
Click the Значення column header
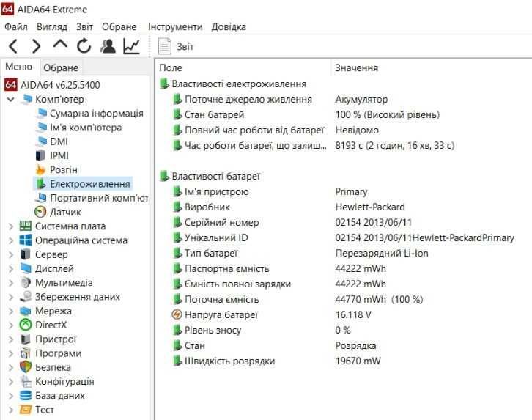point(356,68)
